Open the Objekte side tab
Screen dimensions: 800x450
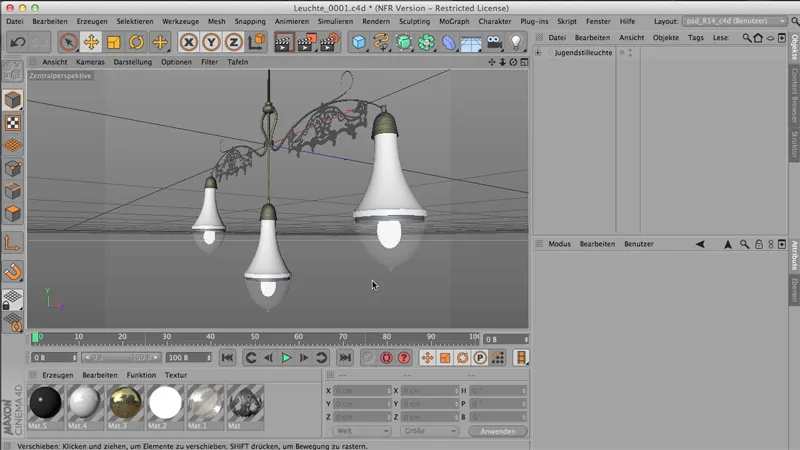[794, 46]
